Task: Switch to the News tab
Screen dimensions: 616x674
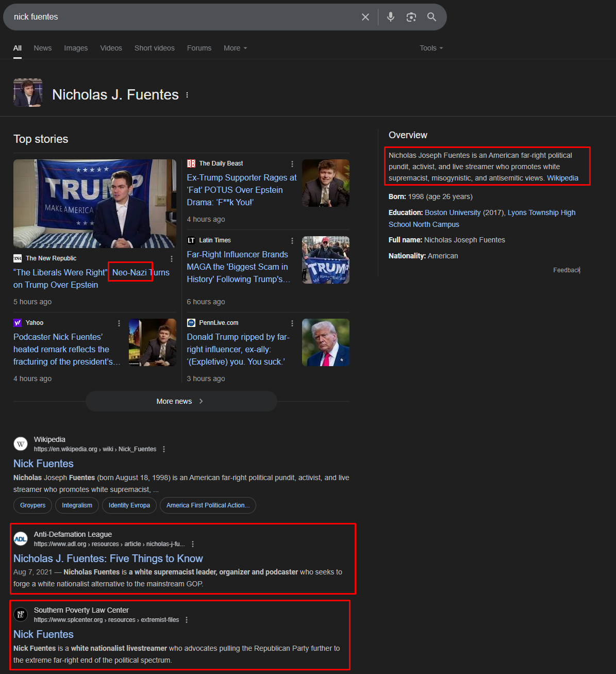Action: tap(43, 48)
